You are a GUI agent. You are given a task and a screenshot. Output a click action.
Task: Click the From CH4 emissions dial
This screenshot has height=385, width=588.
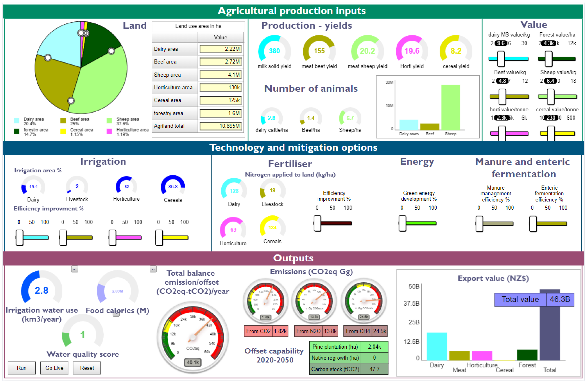pyautogui.click(x=364, y=301)
